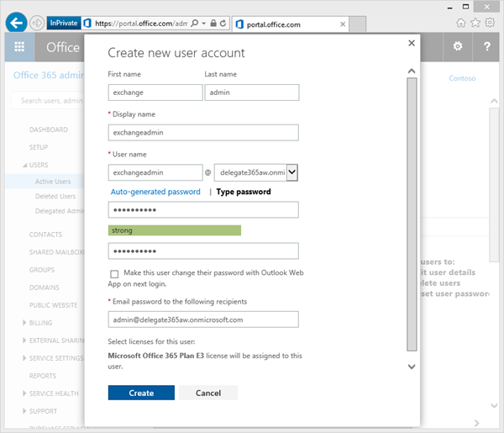504x433 pixels.
Task: Click the browser back arrow button
Action: (14, 23)
